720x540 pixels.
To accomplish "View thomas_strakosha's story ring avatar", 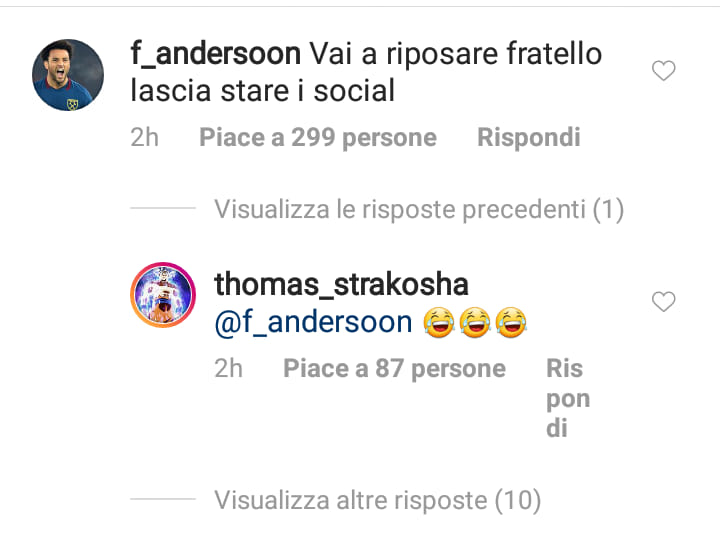I will pyautogui.click(x=163, y=295).
